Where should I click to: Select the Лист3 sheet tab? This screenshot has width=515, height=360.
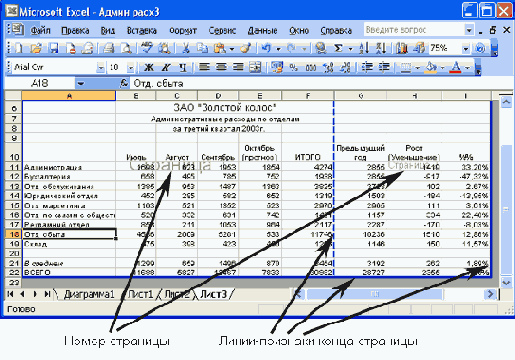tap(213, 294)
